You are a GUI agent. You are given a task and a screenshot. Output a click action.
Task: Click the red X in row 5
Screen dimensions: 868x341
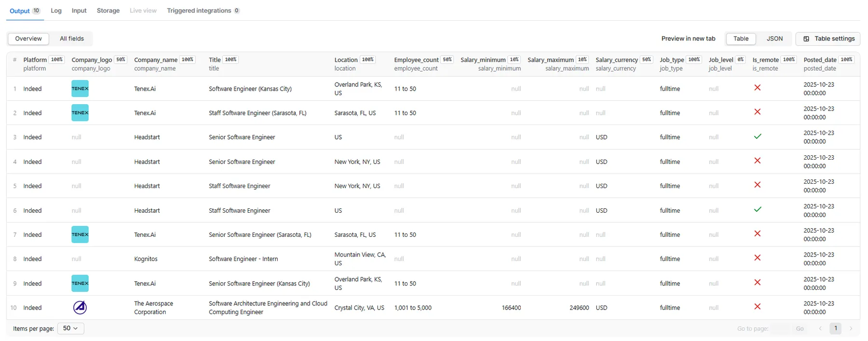[758, 185]
